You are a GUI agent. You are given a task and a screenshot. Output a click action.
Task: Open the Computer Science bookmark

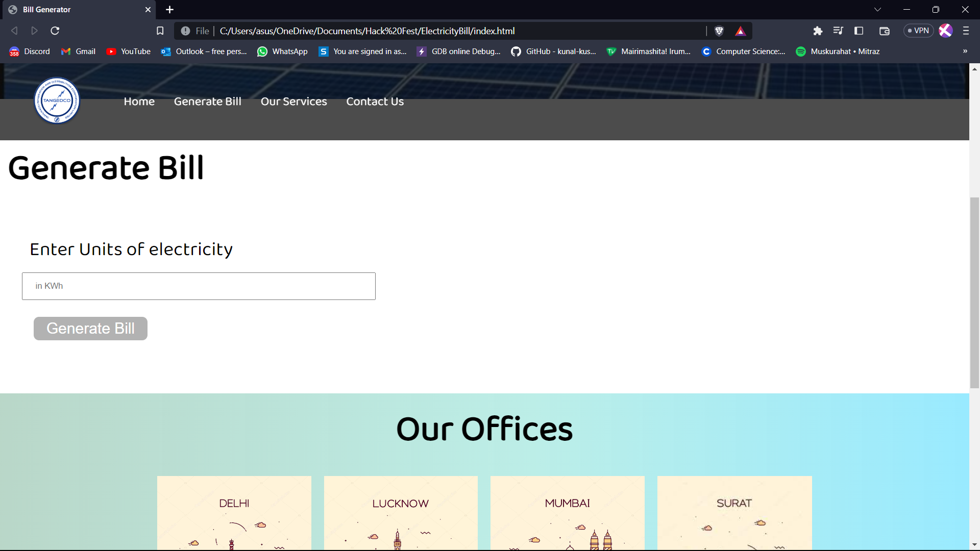(x=744, y=52)
